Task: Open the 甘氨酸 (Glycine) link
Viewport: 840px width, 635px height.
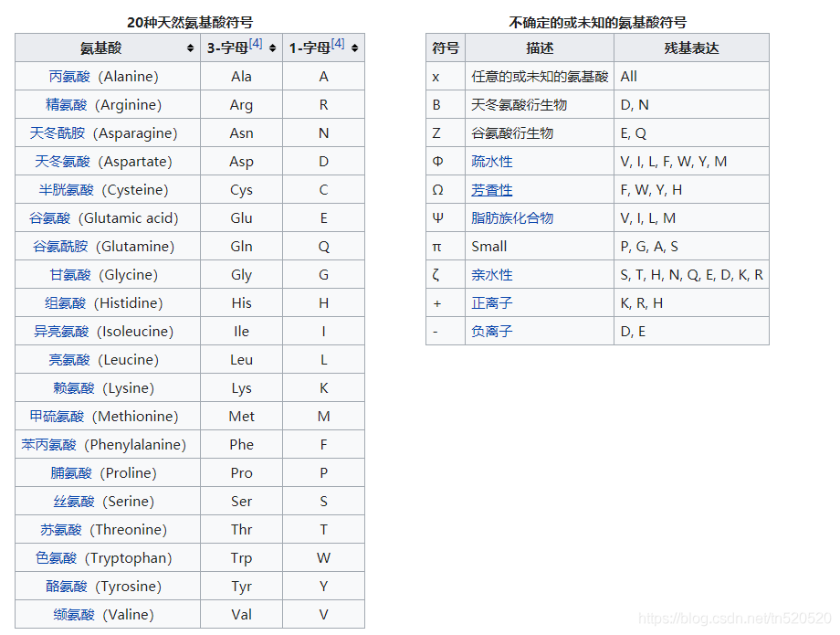Action: tap(70, 275)
